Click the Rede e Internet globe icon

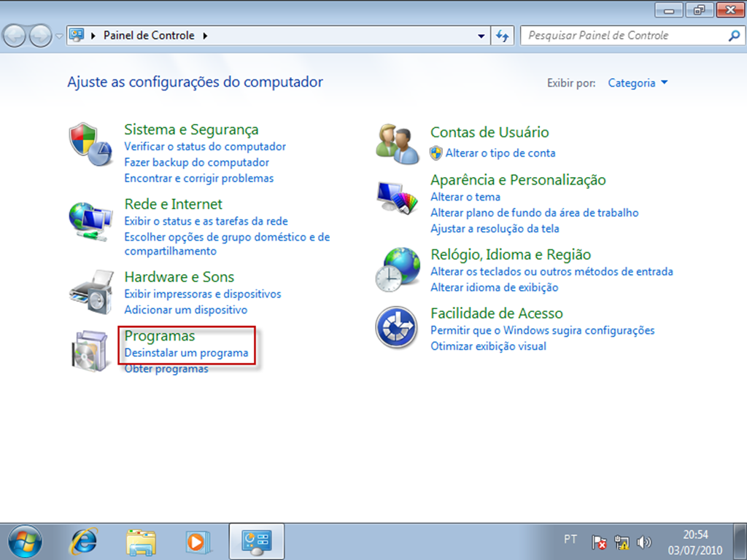[90, 221]
